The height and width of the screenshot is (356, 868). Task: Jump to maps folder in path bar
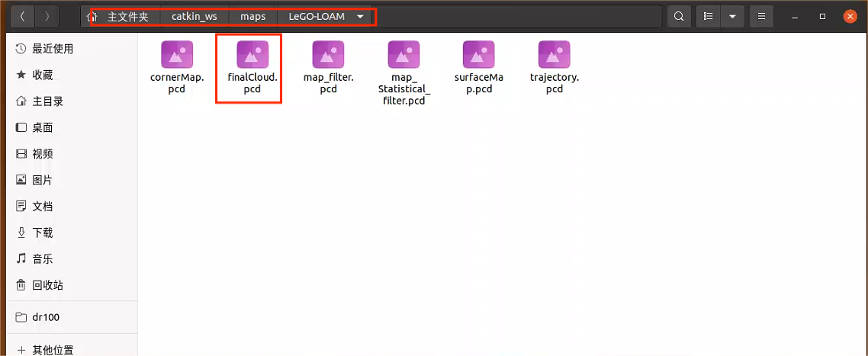click(x=253, y=17)
